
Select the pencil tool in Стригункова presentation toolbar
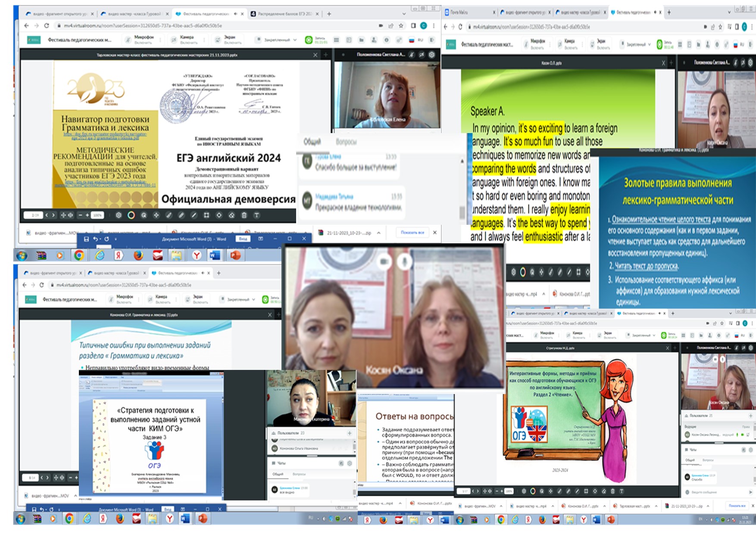[569, 491]
